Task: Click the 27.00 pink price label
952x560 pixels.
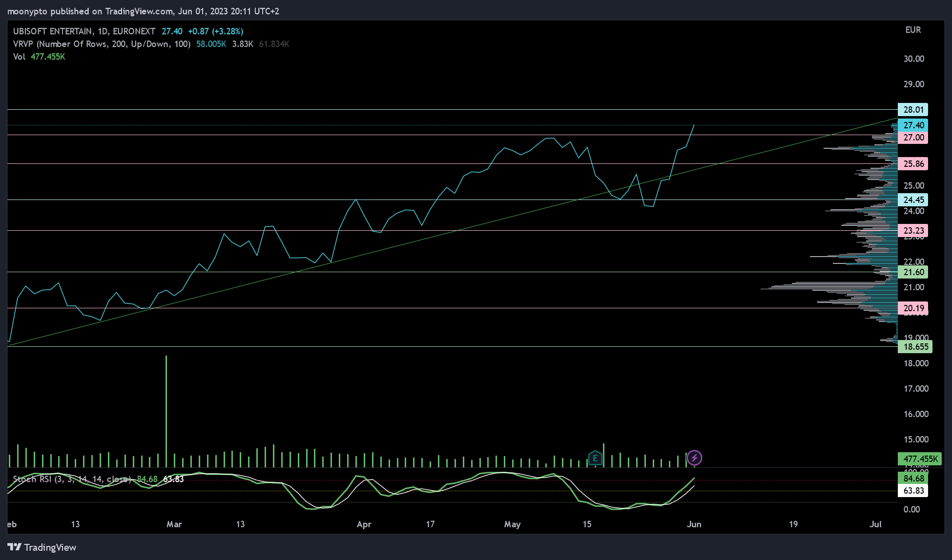Action: tap(913, 138)
